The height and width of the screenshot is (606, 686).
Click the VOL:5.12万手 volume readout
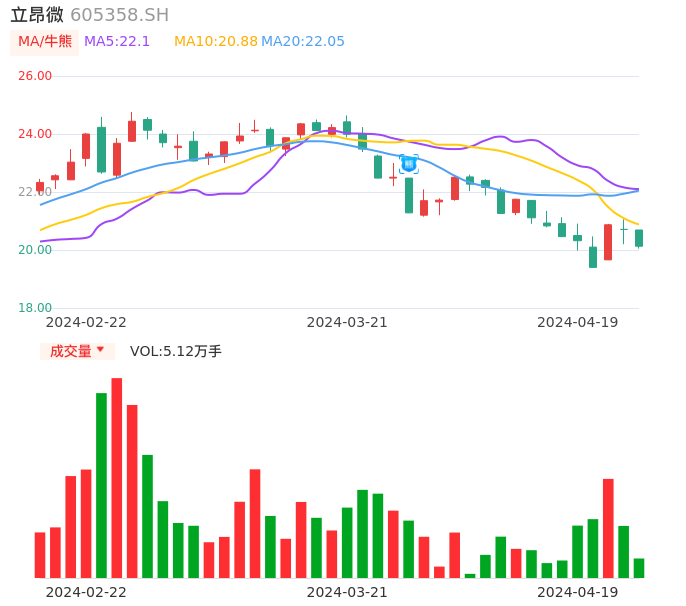point(175,351)
